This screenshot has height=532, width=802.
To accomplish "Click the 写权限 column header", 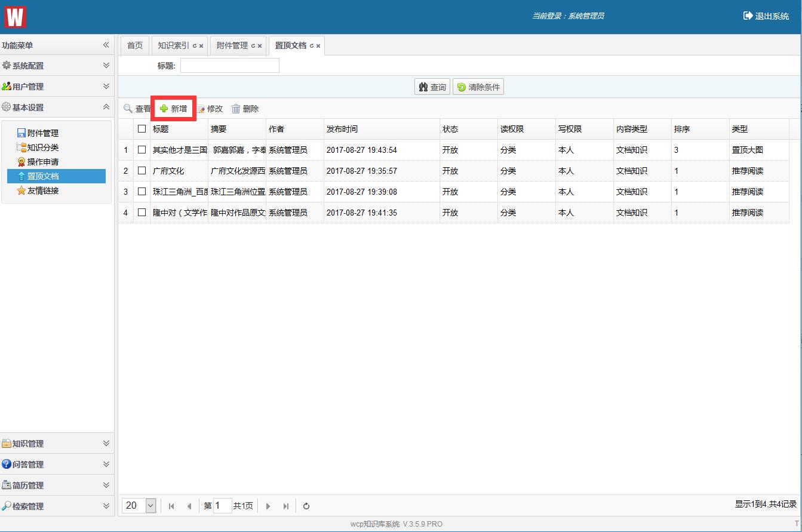I will tap(585, 129).
